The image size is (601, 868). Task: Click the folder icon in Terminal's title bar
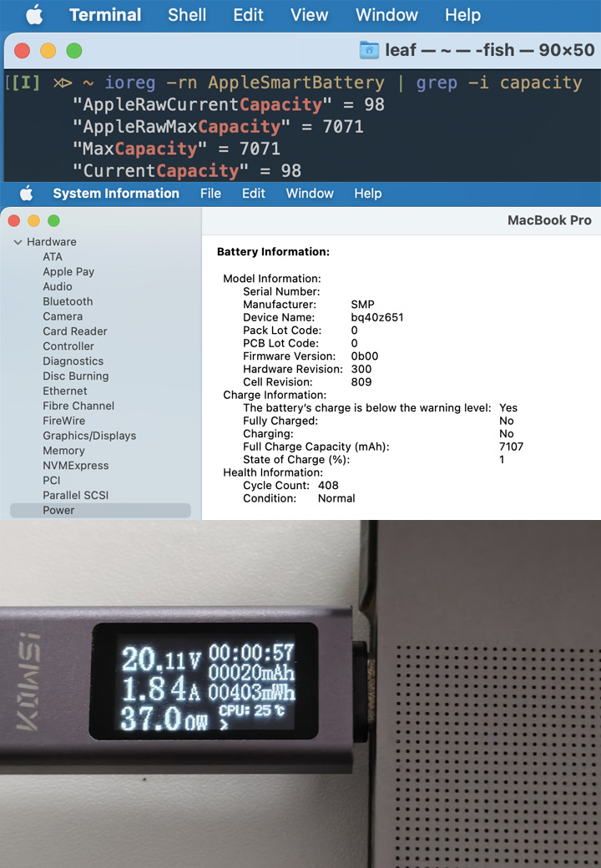coord(369,50)
